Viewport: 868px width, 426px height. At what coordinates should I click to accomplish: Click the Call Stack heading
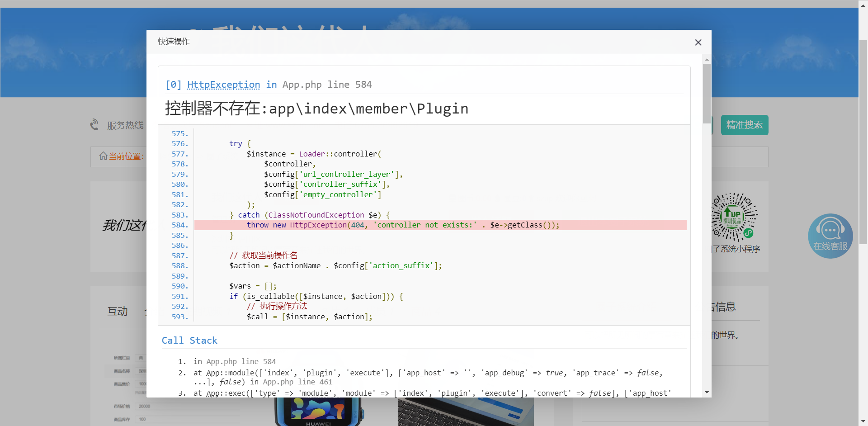point(189,341)
